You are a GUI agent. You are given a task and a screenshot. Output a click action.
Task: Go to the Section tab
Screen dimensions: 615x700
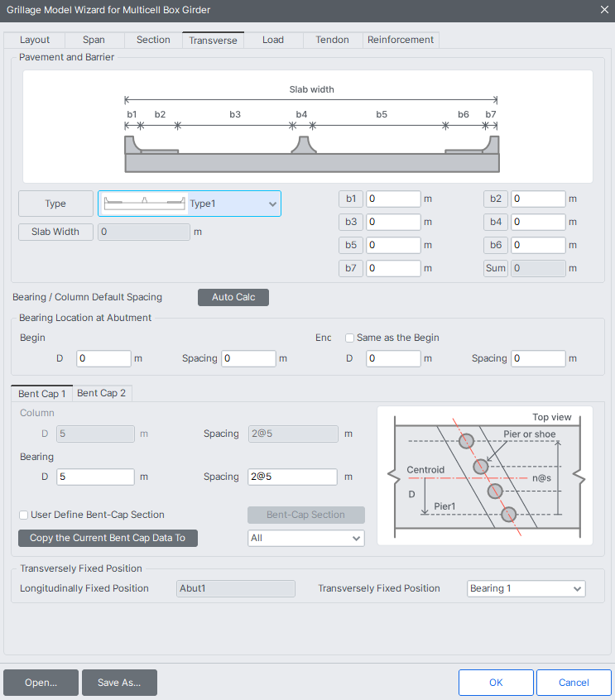(153, 40)
